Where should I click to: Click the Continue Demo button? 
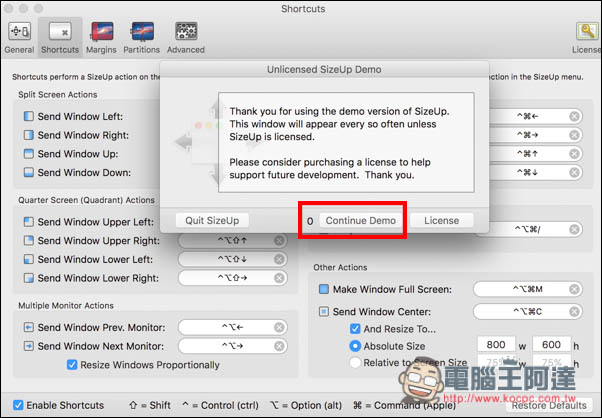click(x=361, y=221)
